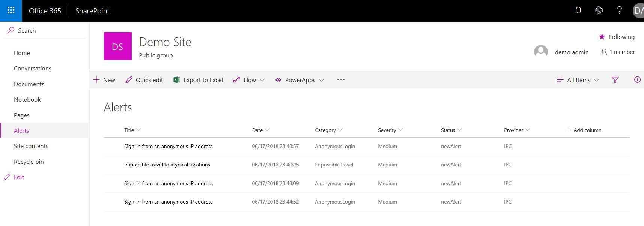Open the notifications bell
The height and width of the screenshot is (226, 644).
[x=578, y=10]
